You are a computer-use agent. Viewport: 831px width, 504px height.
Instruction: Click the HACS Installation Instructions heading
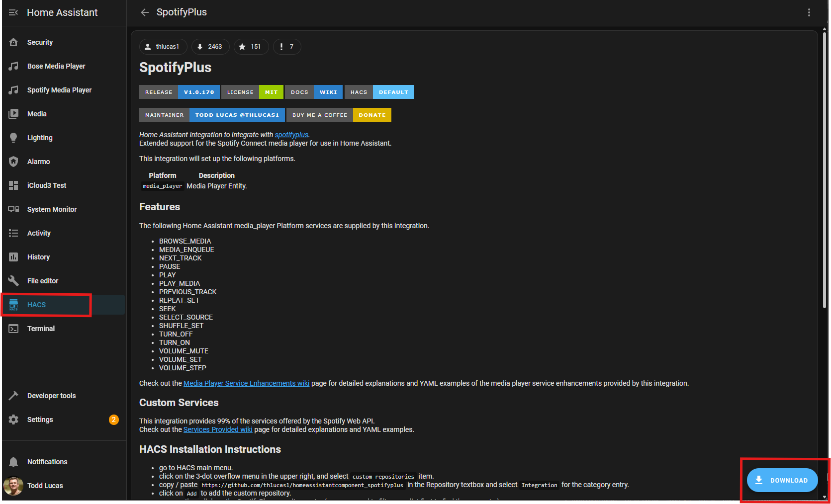click(210, 449)
